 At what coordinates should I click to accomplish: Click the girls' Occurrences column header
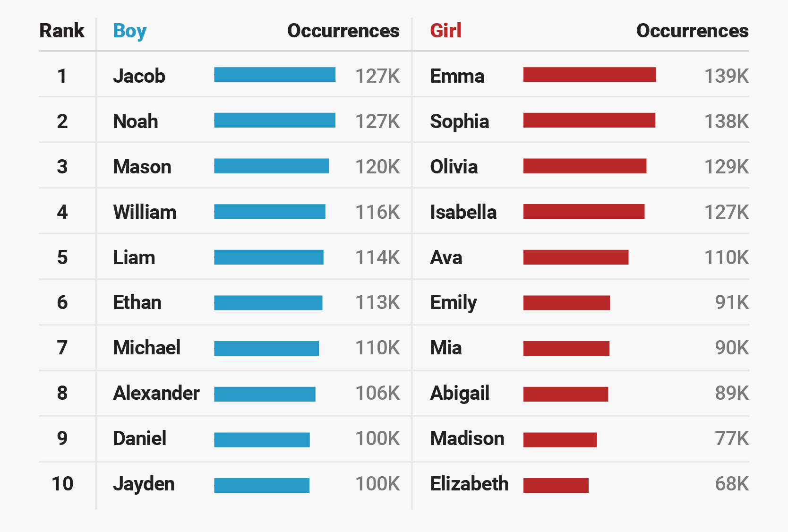coord(692,31)
